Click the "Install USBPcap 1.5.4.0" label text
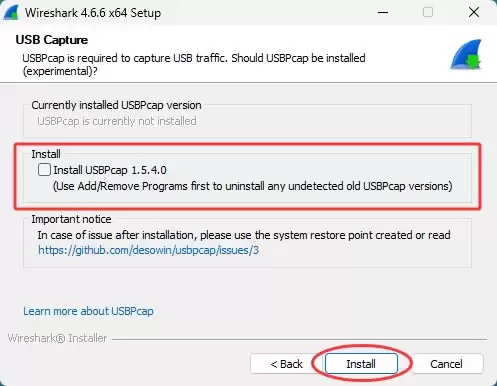Screen dimensions: 497x386 click(110, 170)
